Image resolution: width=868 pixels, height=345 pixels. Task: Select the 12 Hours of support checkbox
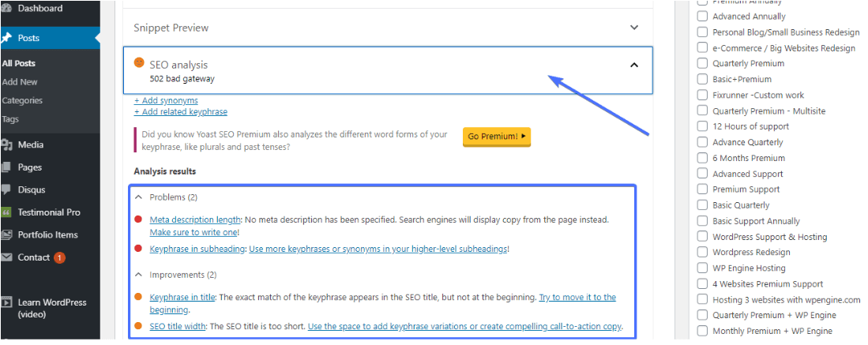(702, 126)
